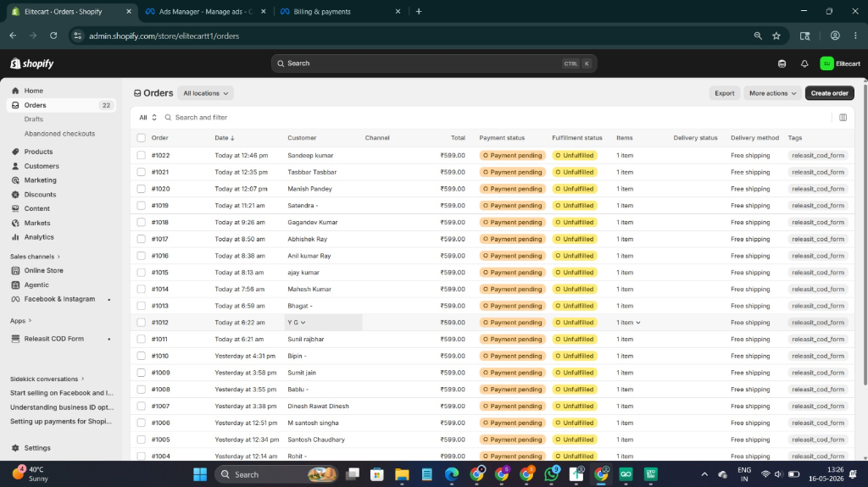Open the All views selector
Screen dimensions: 868x487
click(147, 118)
